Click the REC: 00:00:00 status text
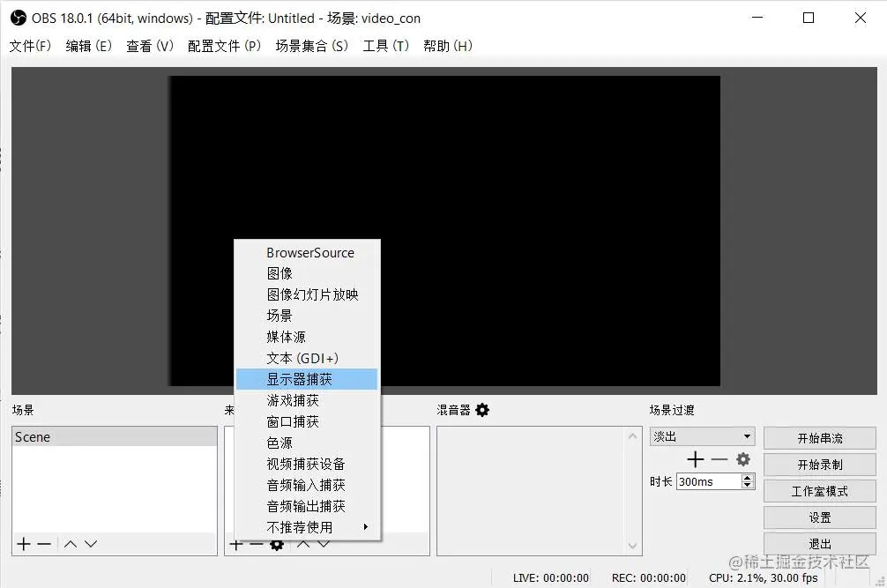The image size is (887, 588). (649, 577)
